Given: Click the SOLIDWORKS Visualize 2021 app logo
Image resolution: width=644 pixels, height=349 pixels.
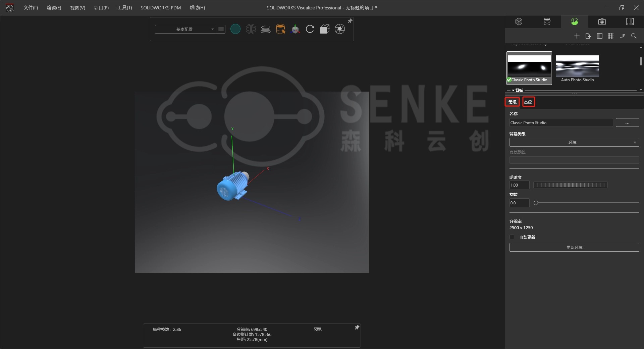Looking at the screenshot, I should (10, 8).
